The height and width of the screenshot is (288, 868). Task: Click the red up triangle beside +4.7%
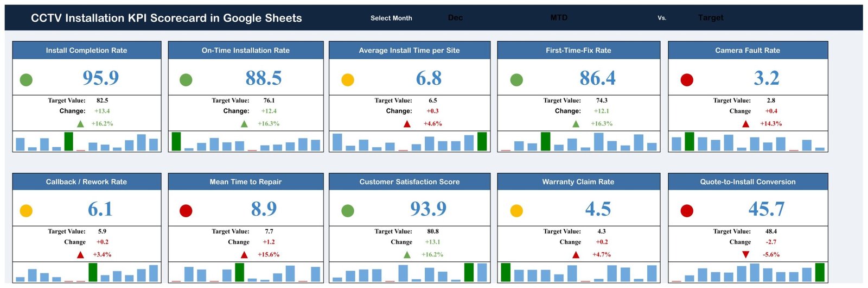coord(576,255)
